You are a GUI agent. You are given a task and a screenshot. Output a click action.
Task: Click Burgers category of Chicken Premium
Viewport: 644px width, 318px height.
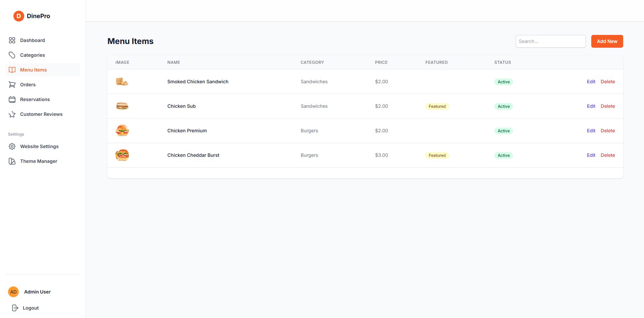click(309, 131)
